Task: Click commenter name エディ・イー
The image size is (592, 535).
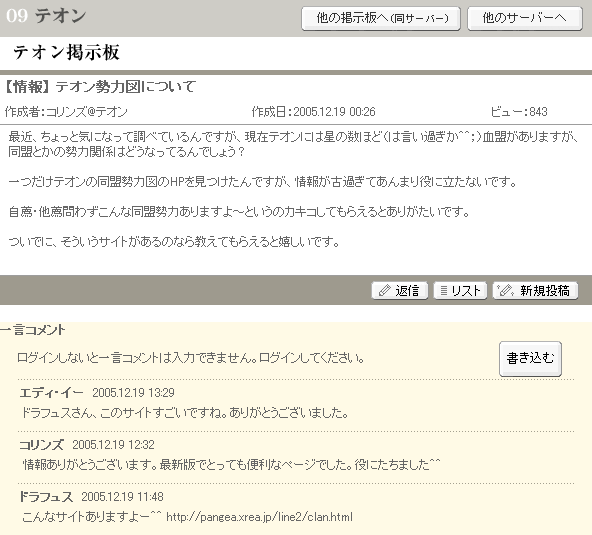Action: 51,393
